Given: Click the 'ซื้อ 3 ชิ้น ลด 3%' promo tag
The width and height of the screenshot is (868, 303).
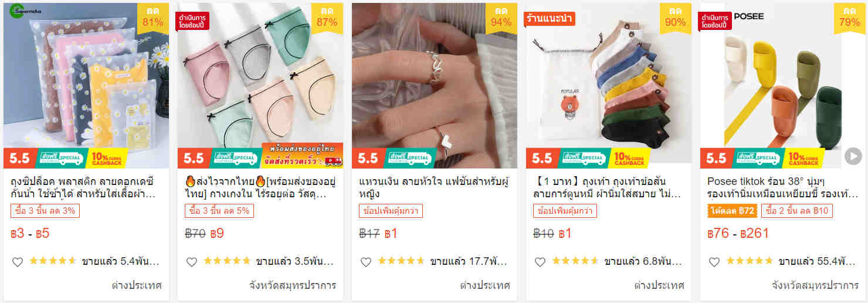Looking at the screenshot, I should pyautogui.click(x=45, y=211).
